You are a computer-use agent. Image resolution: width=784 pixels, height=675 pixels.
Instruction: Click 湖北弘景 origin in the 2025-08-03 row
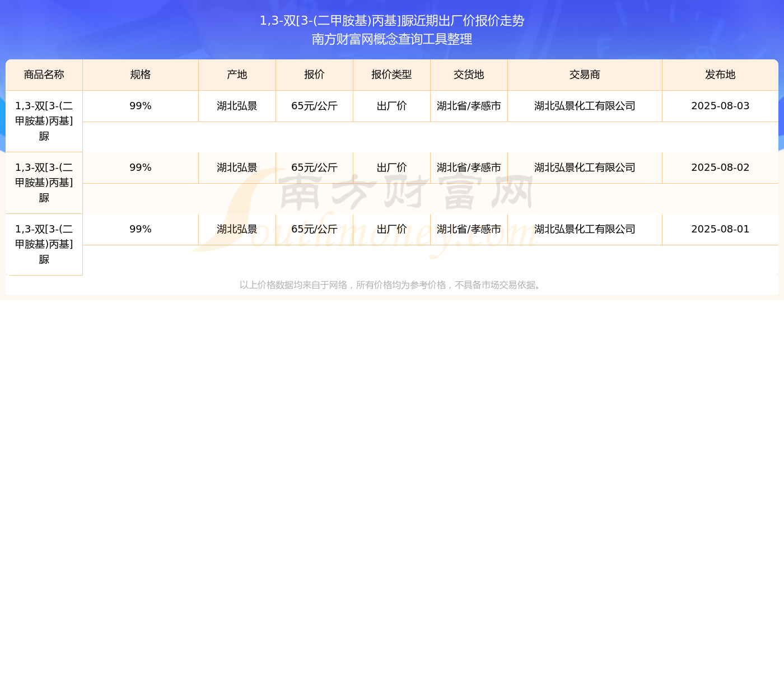(x=237, y=106)
